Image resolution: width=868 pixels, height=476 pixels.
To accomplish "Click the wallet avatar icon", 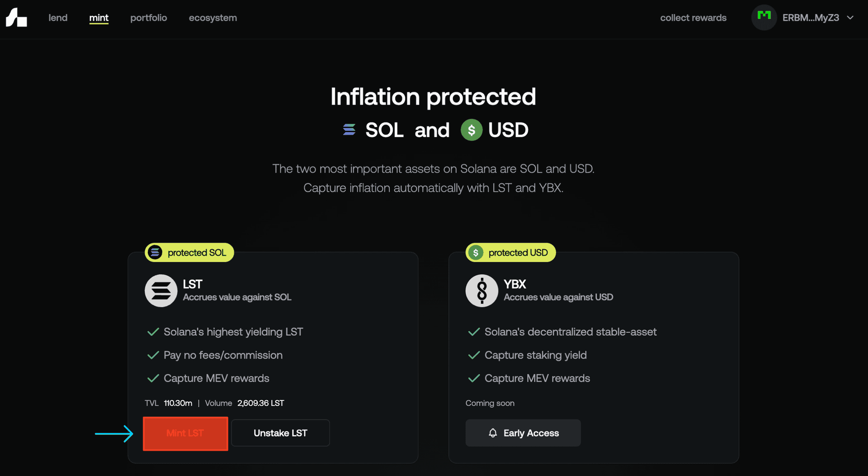I will click(764, 18).
